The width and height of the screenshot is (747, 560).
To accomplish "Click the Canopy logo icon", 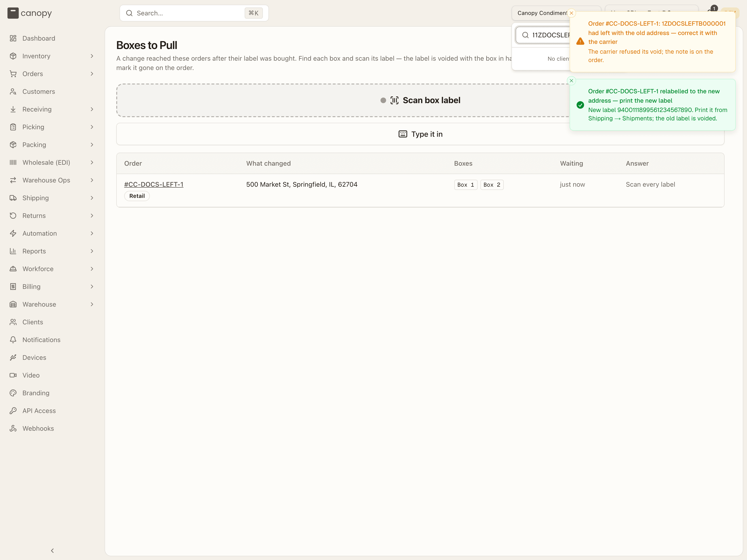I will 13,13.
